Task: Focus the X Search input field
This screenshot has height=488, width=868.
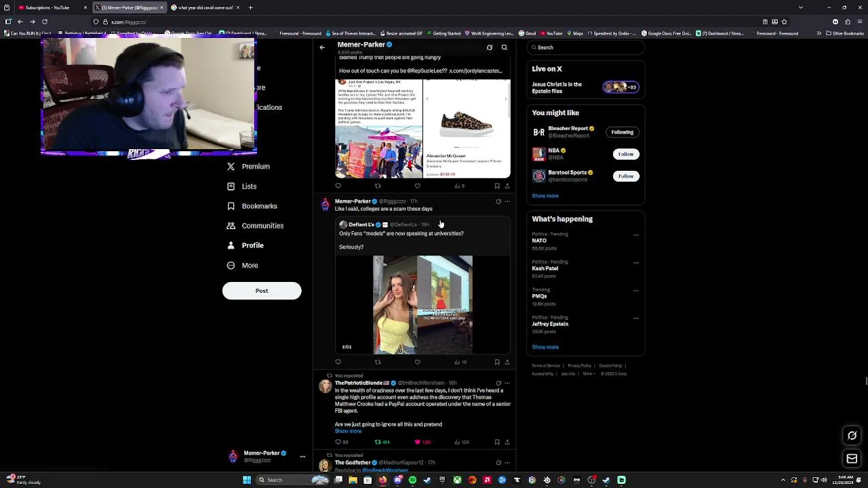Action: click(x=585, y=47)
